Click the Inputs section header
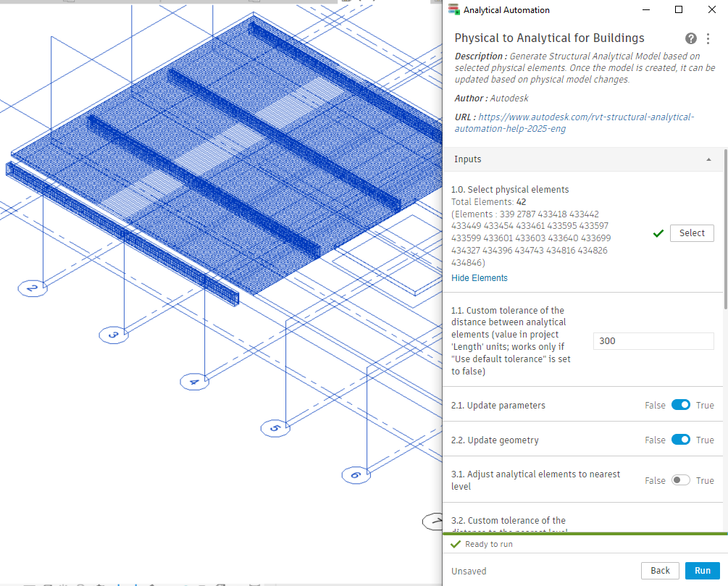The height and width of the screenshot is (586, 728). click(582, 159)
